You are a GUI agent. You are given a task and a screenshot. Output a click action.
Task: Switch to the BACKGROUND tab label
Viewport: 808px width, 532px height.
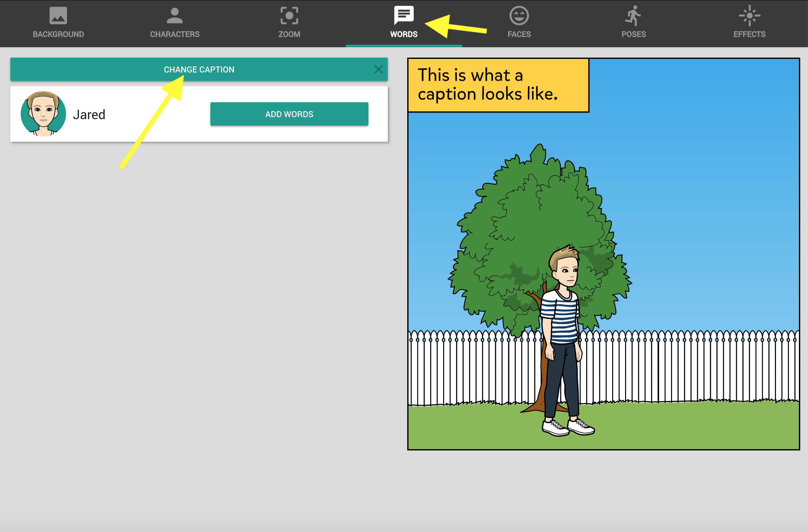pos(58,34)
